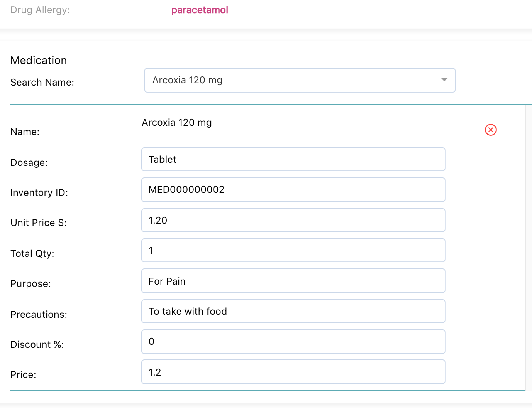Open the Search Name dropdown arrow
The width and height of the screenshot is (532, 408).
pos(444,80)
